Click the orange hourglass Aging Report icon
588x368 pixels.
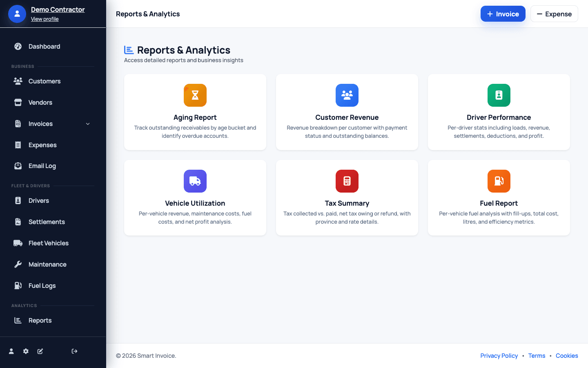(x=195, y=95)
